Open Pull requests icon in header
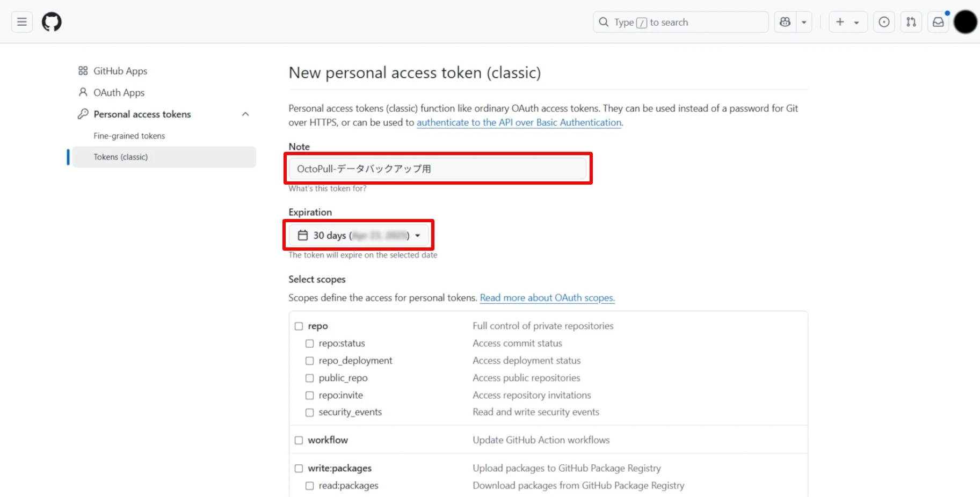This screenshot has height=497, width=980. [911, 22]
